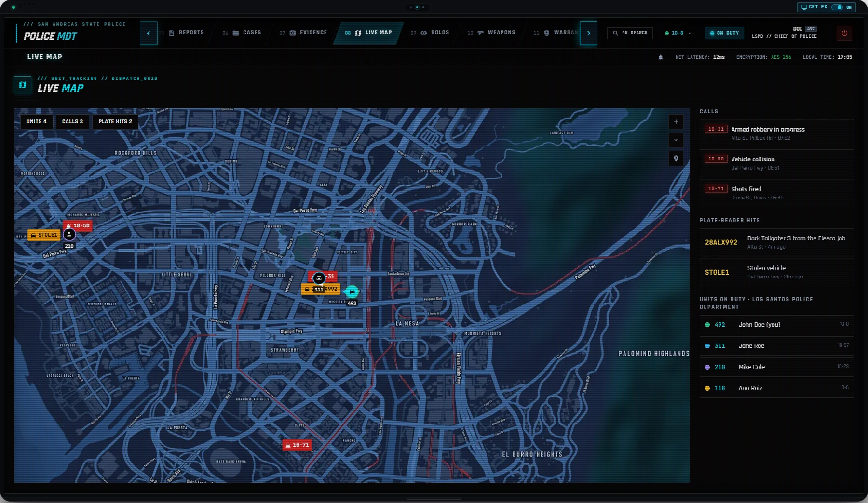Open Vehicle collision call
Screen dimensions: 868x503
point(776,163)
